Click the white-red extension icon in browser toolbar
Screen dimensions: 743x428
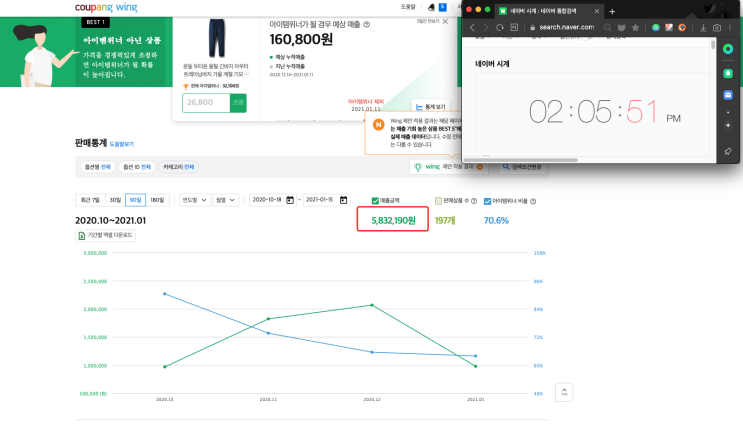point(669,27)
